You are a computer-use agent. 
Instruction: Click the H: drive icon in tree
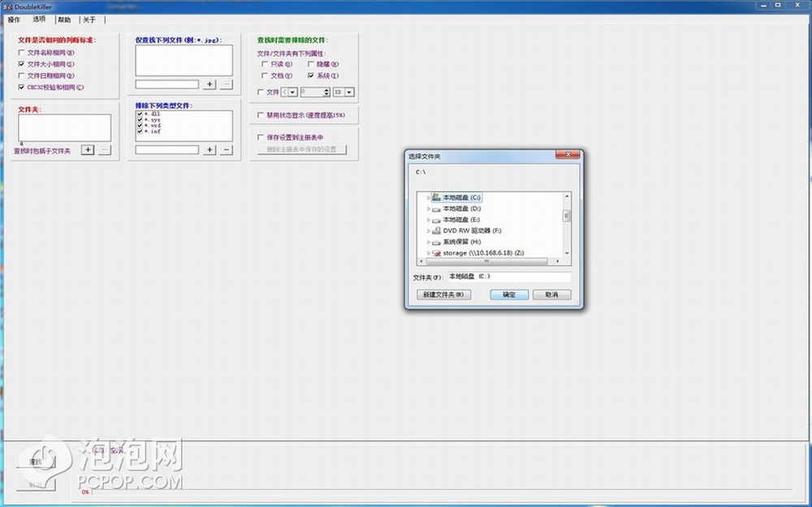click(436, 242)
